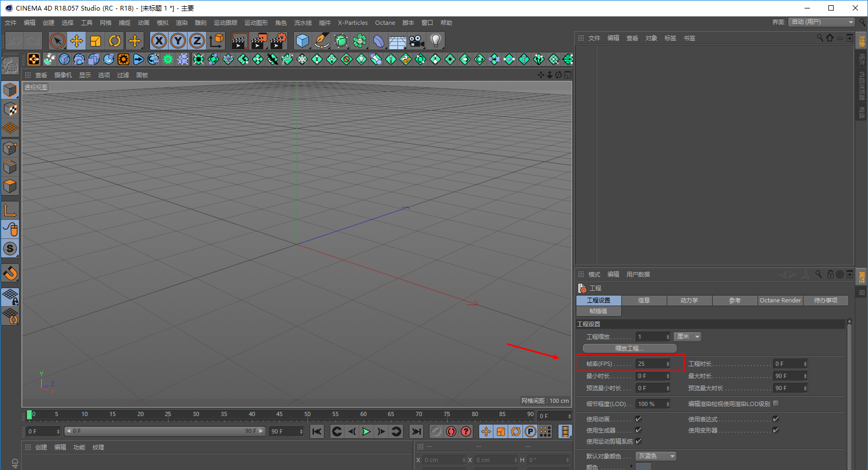The width and height of the screenshot is (868, 470).
Task: Add a Light object
Action: coord(436,41)
